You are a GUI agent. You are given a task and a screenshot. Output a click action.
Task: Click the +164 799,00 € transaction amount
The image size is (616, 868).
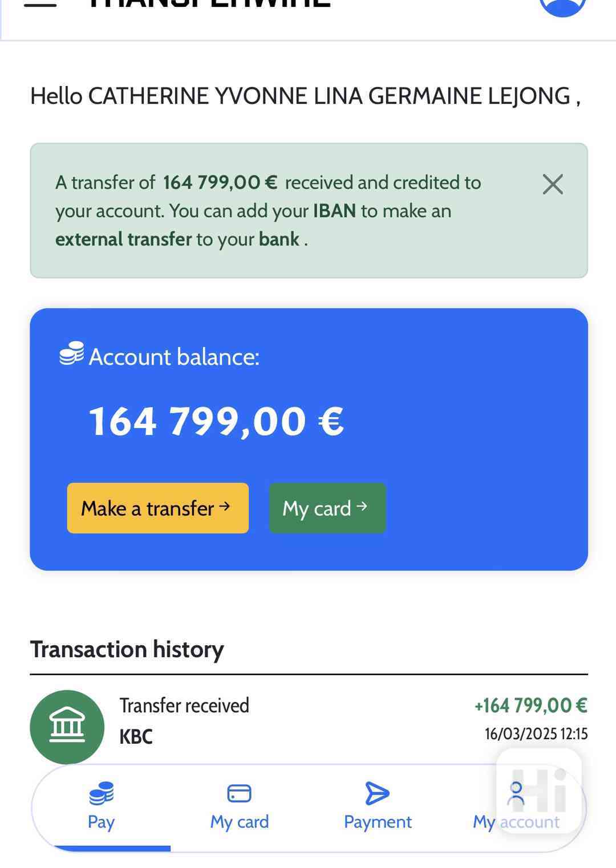click(x=530, y=706)
